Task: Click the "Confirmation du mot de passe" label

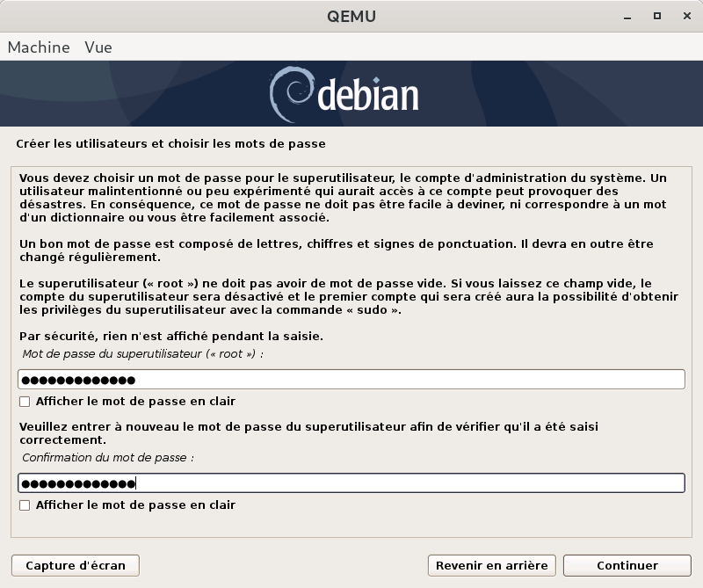Action: pyautogui.click(x=108, y=458)
